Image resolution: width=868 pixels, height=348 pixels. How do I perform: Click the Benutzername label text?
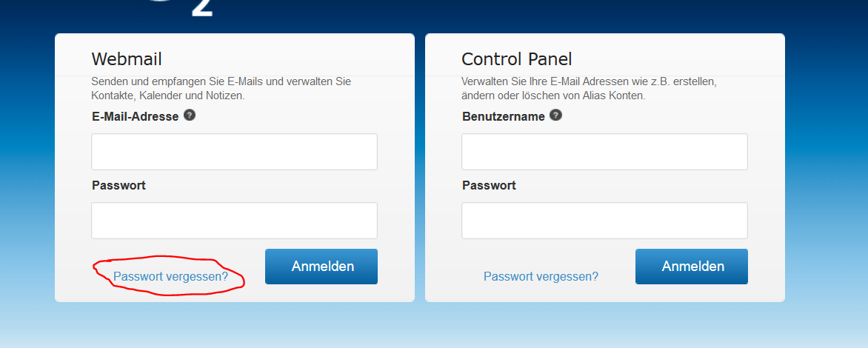[504, 116]
